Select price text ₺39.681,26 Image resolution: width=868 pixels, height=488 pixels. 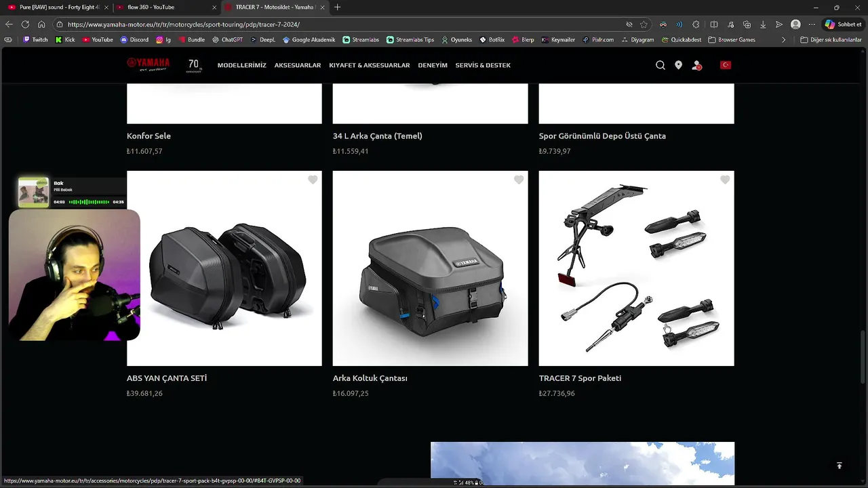point(144,393)
